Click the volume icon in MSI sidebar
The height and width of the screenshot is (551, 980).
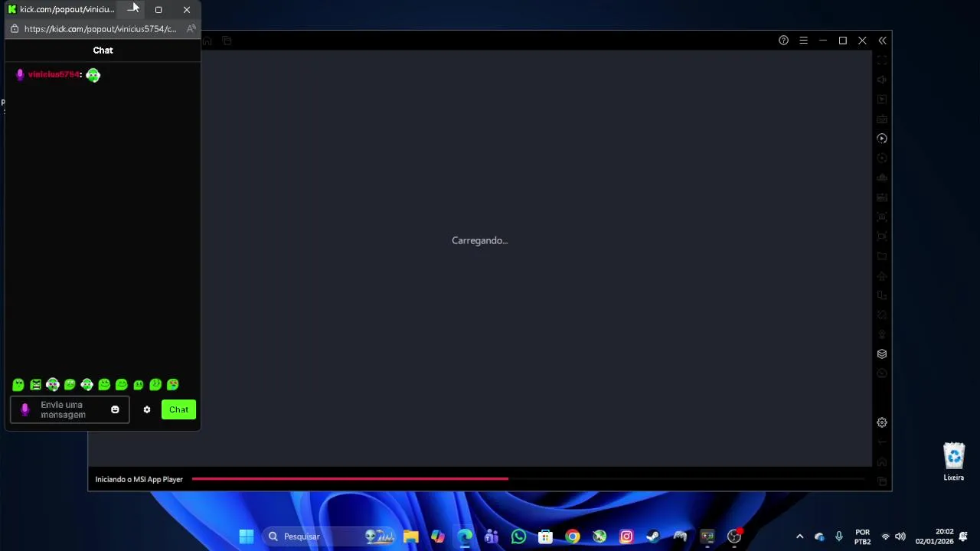coord(882,80)
